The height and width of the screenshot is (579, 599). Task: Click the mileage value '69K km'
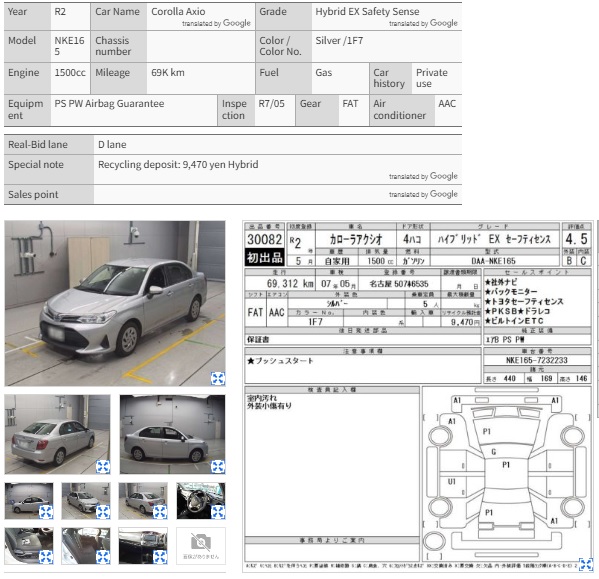coord(168,73)
